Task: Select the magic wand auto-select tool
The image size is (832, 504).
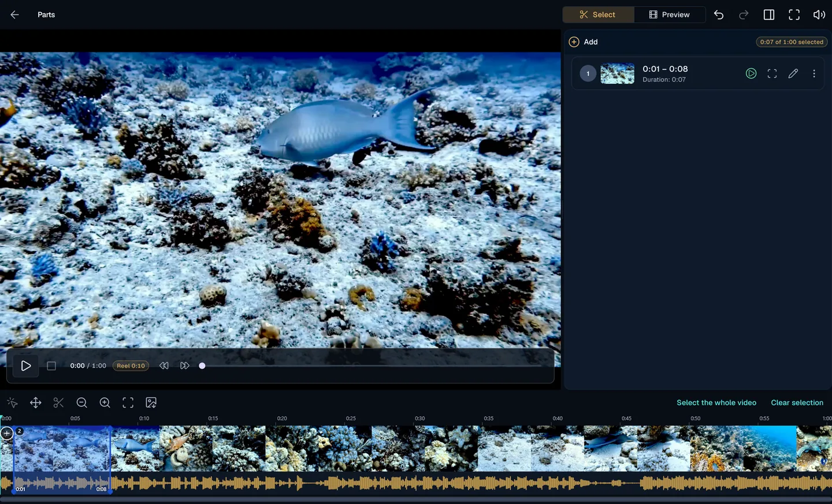Action: pyautogui.click(x=12, y=402)
